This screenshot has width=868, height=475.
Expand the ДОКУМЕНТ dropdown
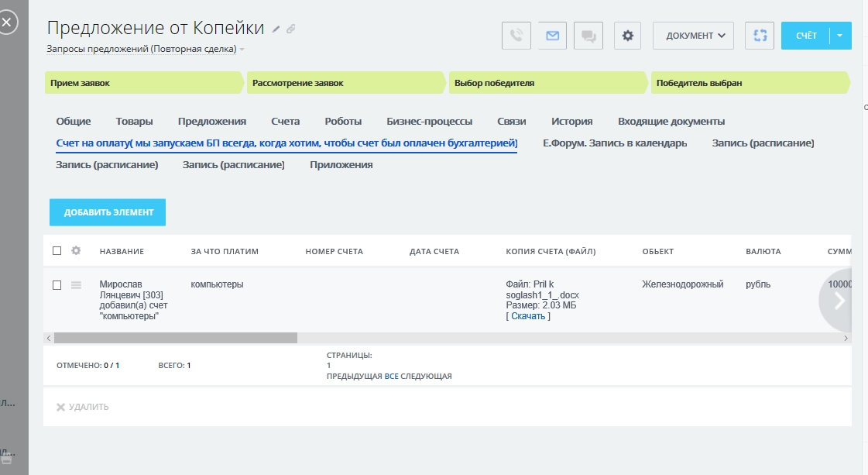point(694,36)
